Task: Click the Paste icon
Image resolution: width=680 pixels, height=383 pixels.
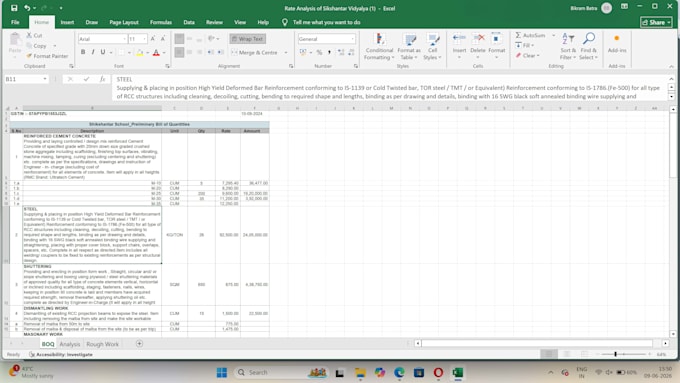Action: 15,40
